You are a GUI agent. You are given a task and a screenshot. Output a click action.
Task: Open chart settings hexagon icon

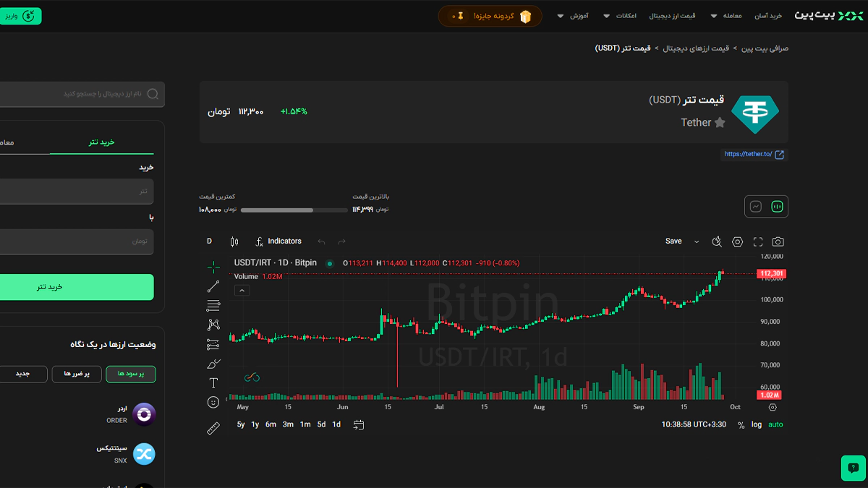coord(737,241)
